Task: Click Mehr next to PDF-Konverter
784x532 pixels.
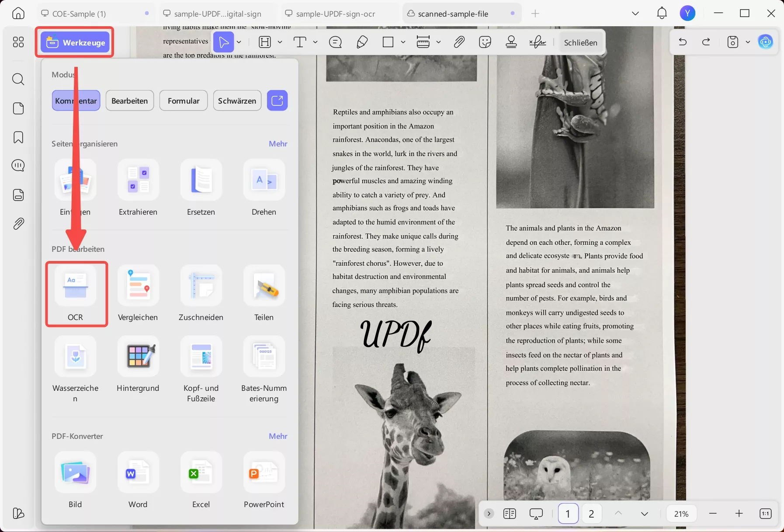Action: coord(278,436)
